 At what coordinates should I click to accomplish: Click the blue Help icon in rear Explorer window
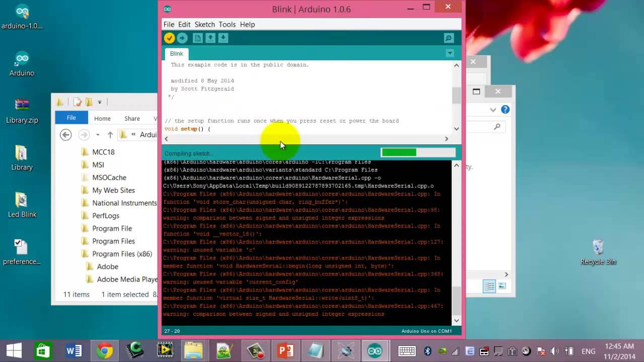pos(505,110)
